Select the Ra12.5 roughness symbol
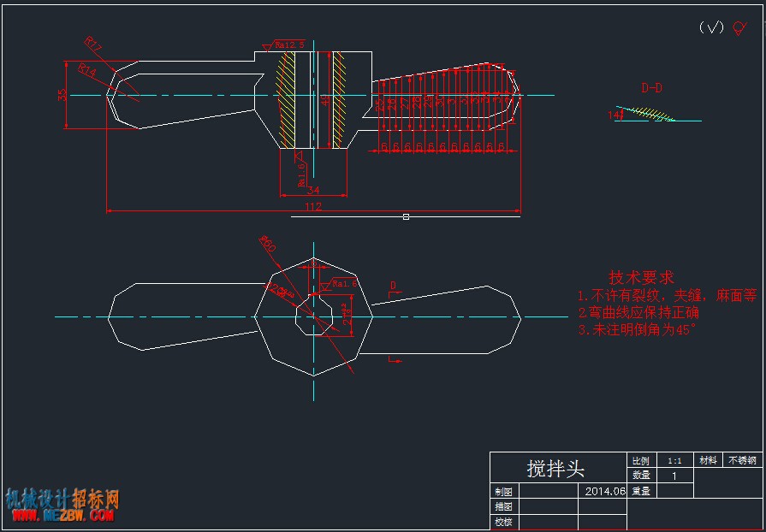 284,44
